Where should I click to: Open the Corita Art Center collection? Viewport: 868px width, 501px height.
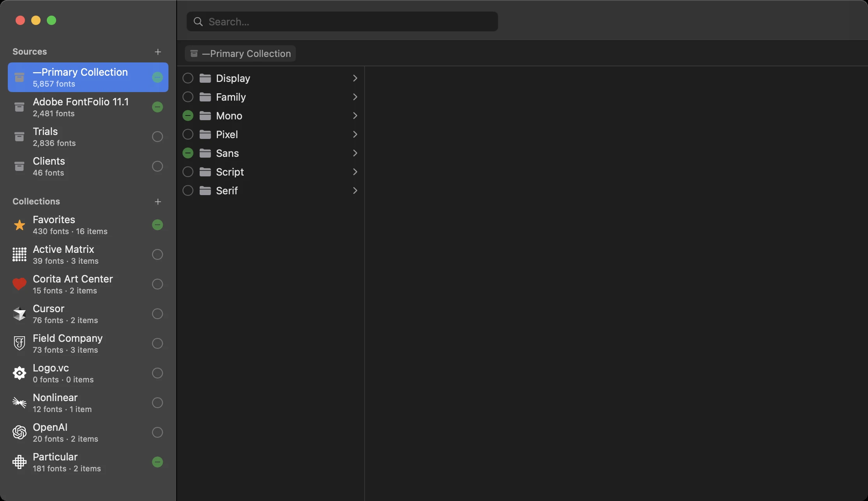coord(88,284)
